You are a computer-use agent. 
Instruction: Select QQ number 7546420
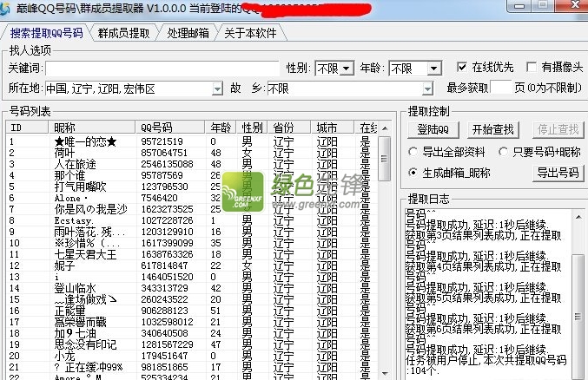click(x=159, y=198)
